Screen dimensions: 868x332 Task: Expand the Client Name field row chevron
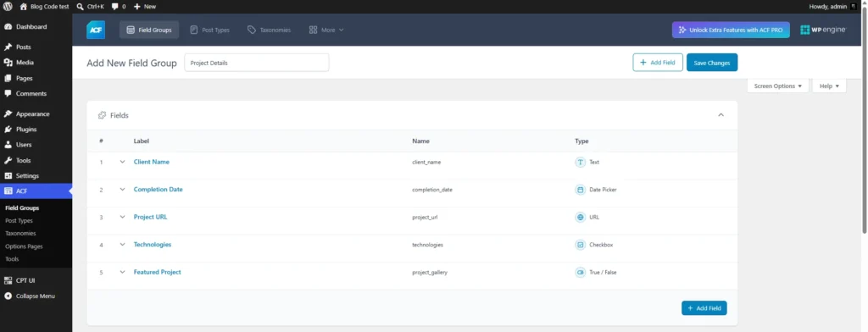click(122, 162)
